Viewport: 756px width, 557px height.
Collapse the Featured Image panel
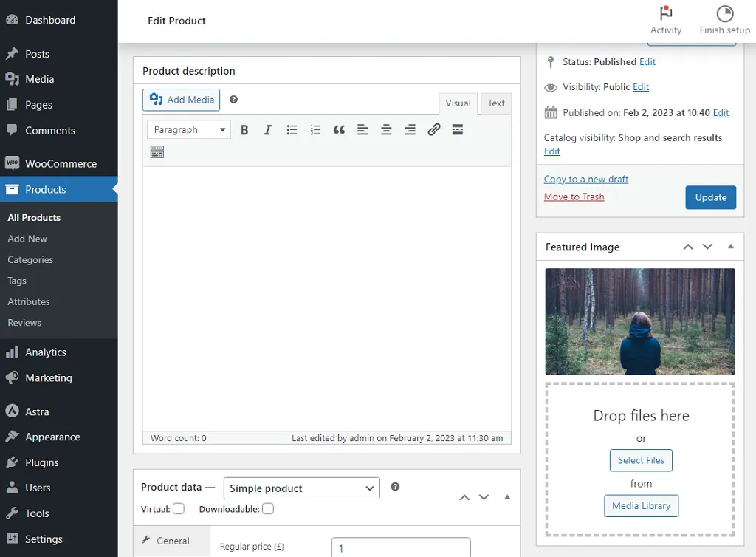coord(731,247)
